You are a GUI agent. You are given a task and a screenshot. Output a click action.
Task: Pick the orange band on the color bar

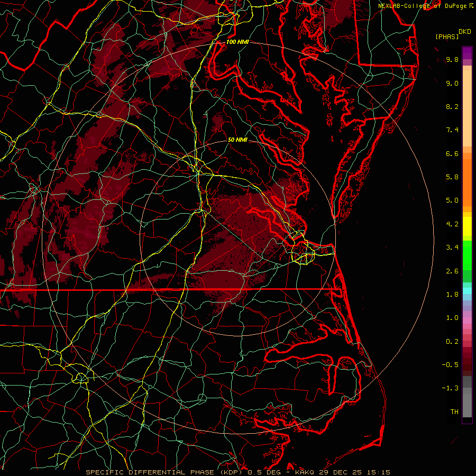point(467,182)
